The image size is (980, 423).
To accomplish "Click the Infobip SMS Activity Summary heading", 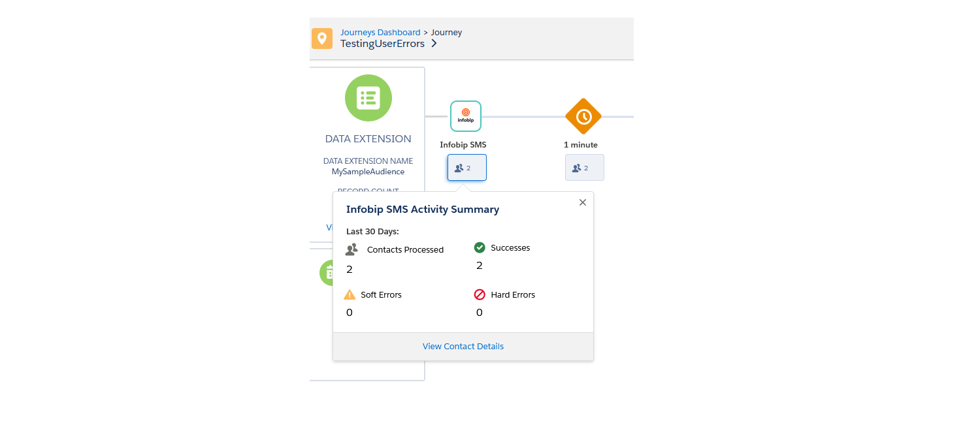I will point(422,210).
